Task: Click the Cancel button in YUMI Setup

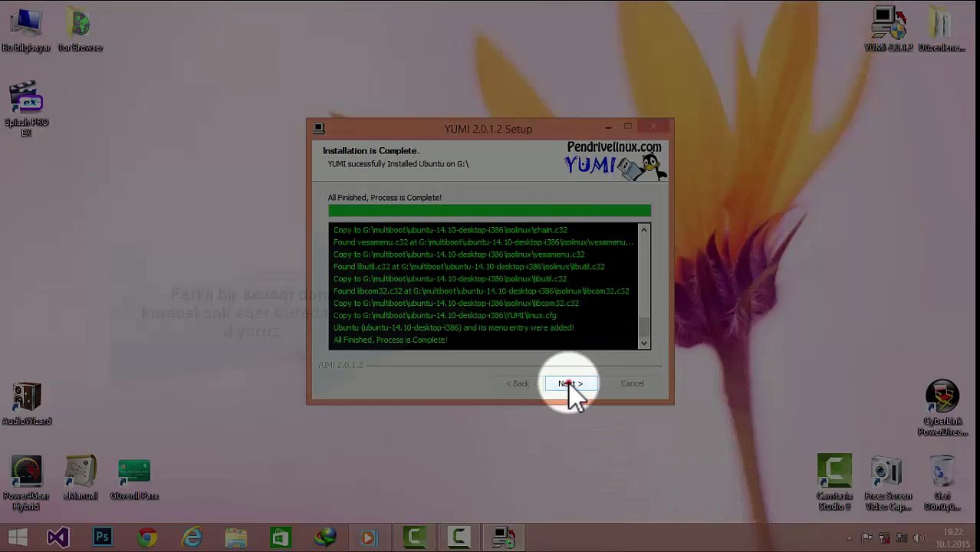Action: click(632, 383)
